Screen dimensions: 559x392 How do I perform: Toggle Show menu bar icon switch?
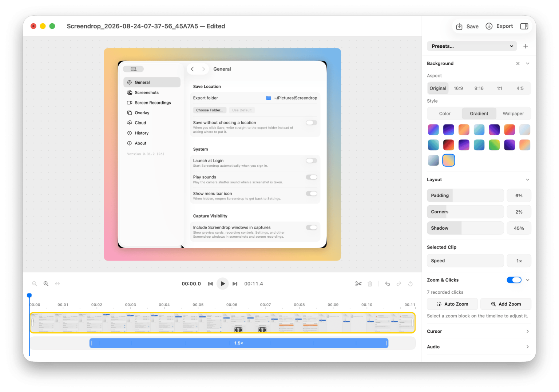click(312, 194)
